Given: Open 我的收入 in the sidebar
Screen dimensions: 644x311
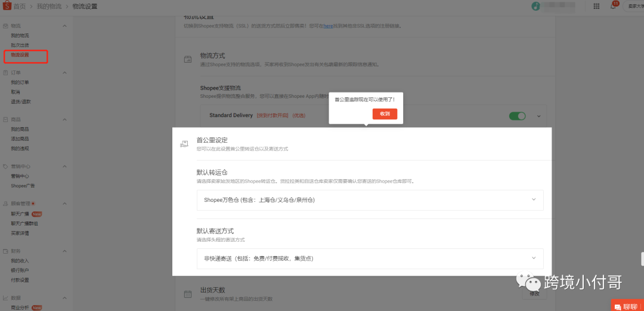Looking at the screenshot, I should (x=20, y=261).
